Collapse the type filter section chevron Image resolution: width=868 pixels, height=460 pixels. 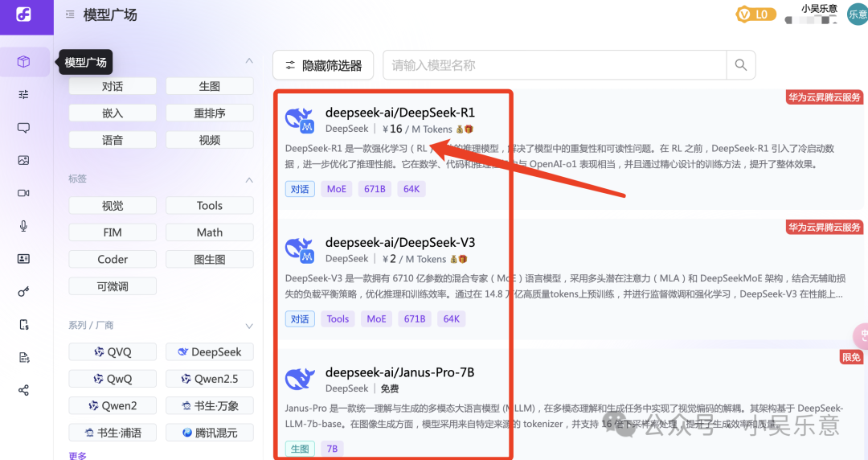click(x=249, y=60)
